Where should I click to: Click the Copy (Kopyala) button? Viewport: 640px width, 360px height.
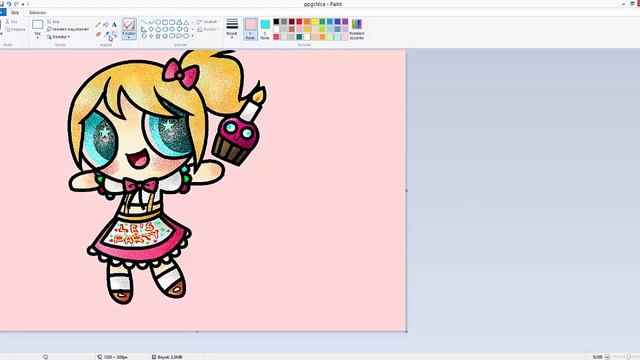coord(16,29)
